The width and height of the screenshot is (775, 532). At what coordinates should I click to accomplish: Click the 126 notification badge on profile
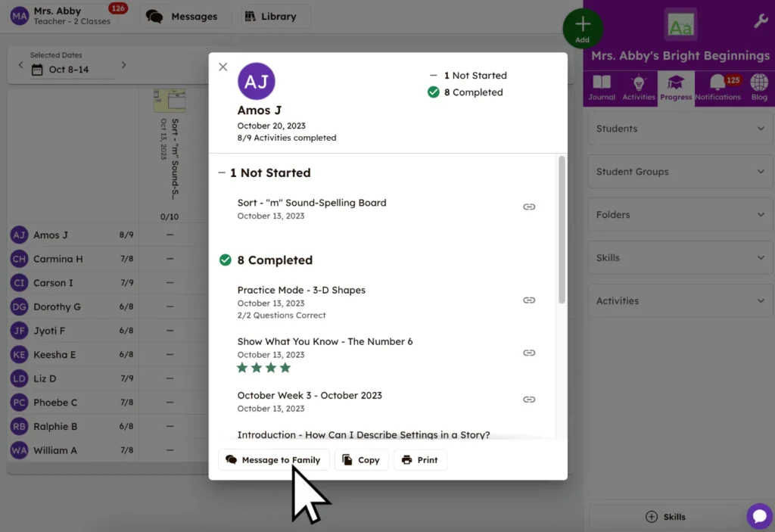coord(118,8)
